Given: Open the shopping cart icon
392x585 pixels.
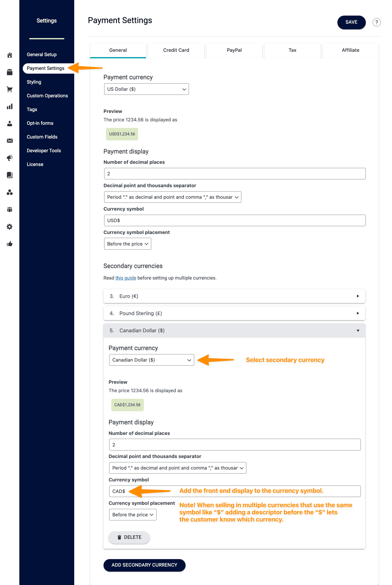Looking at the screenshot, I should click(x=10, y=90).
